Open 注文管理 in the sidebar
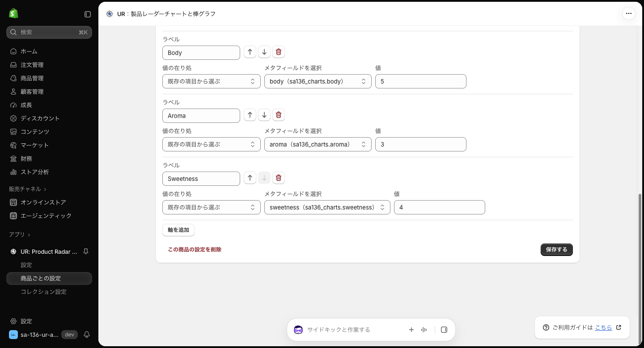The height and width of the screenshot is (348, 644). pos(49,65)
